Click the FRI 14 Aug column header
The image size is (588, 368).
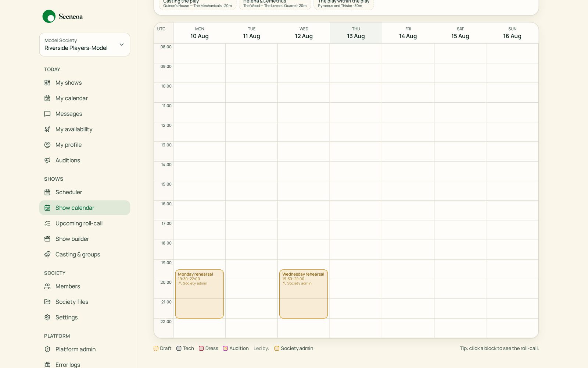tap(408, 33)
